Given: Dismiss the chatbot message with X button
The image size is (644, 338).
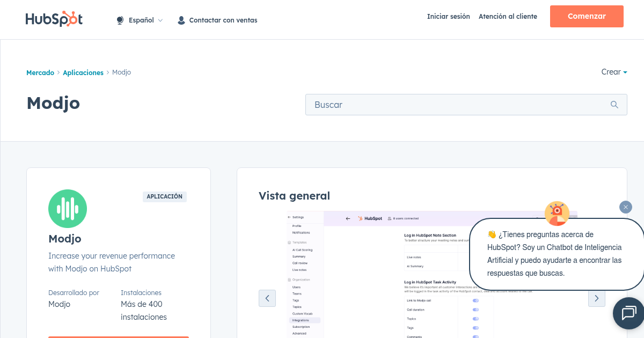Looking at the screenshot, I should (x=626, y=207).
